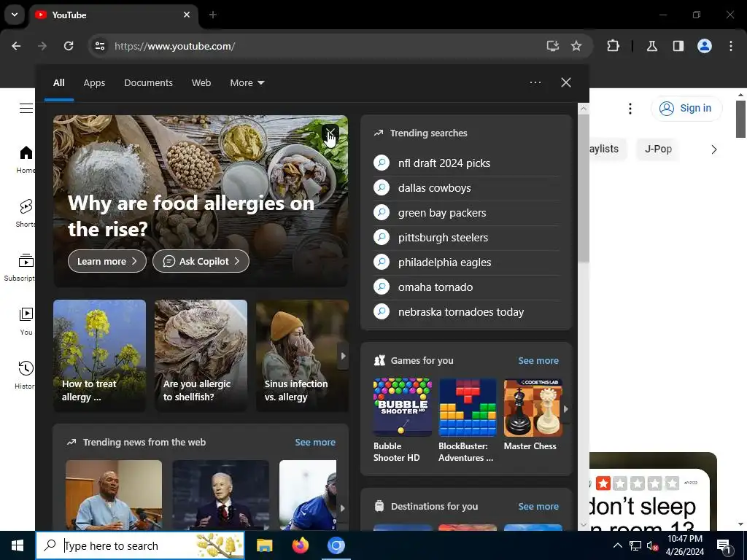
Task: Show hidden system tray icons
Action: [617, 545]
